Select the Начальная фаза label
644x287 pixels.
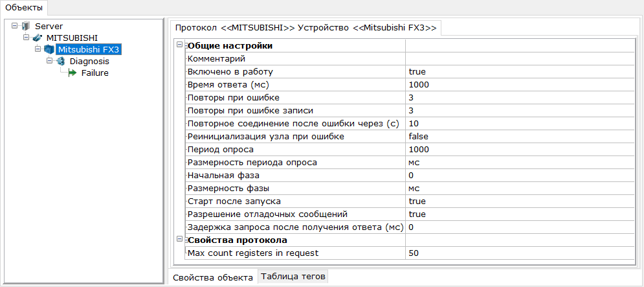tap(223, 176)
